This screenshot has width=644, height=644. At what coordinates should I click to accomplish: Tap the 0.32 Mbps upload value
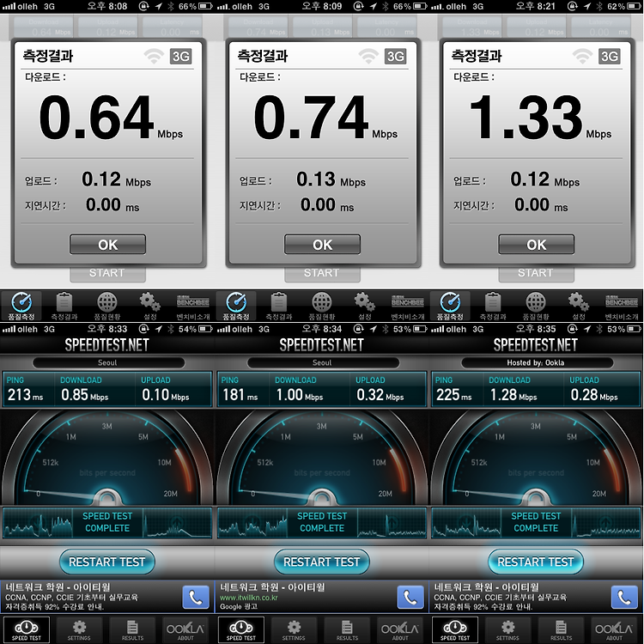tap(380, 395)
